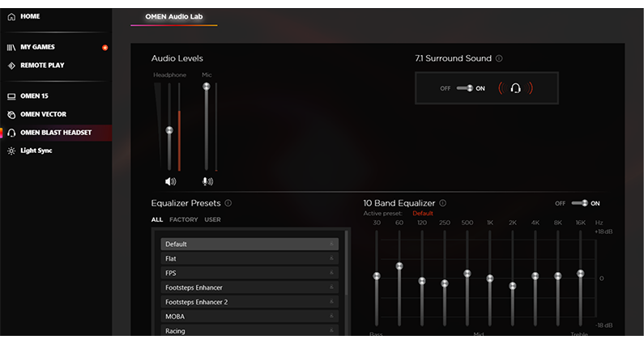Screen dimensions: 644x348
Task: Select the FPS preset
Action: (249, 273)
